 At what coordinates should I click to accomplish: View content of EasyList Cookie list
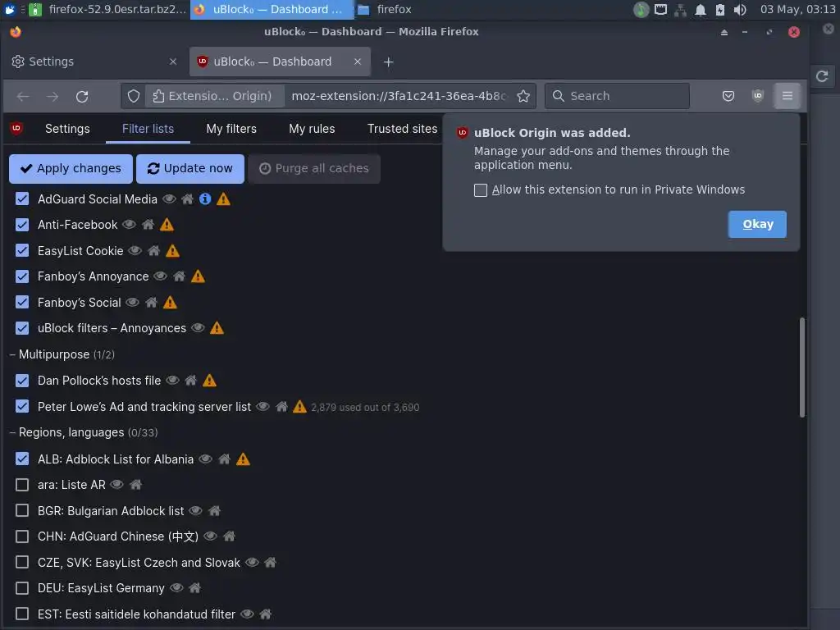click(x=135, y=251)
